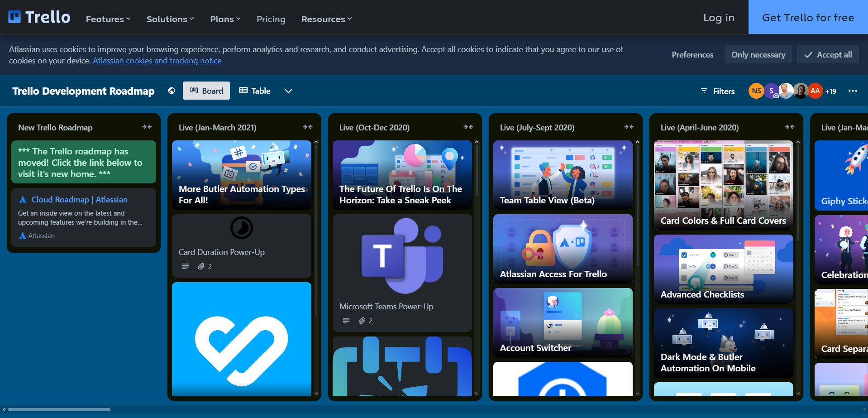Click Get Trello for free
868x418 pixels.
808,17
